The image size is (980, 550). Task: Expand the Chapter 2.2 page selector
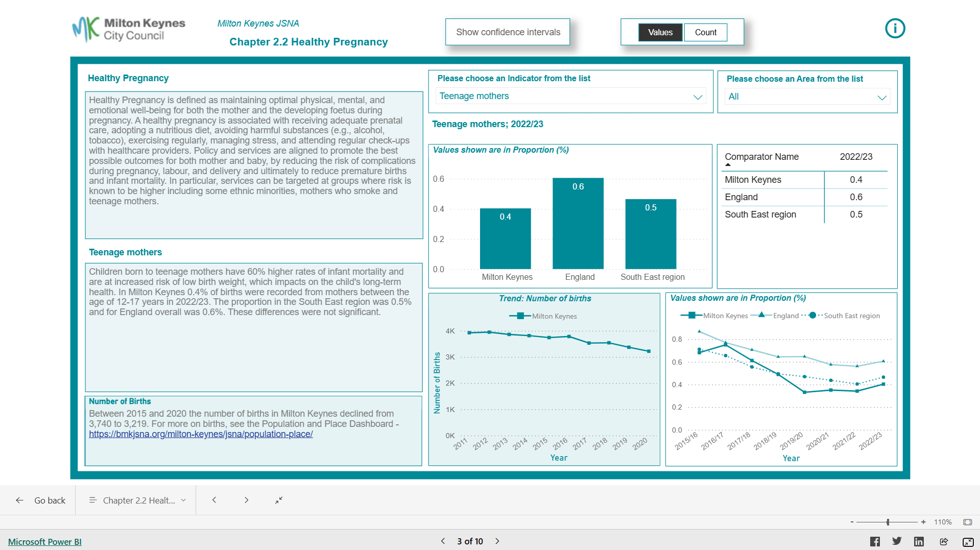(137, 500)
